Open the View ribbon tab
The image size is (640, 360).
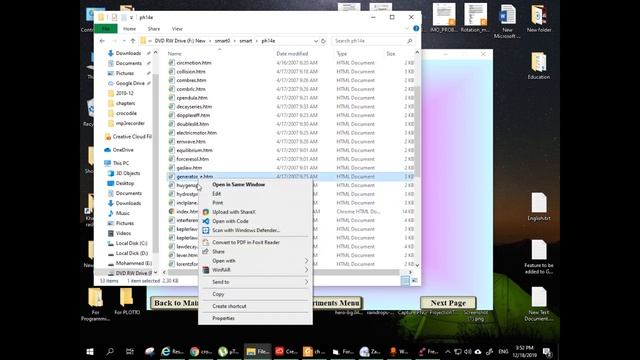point(177,29)
